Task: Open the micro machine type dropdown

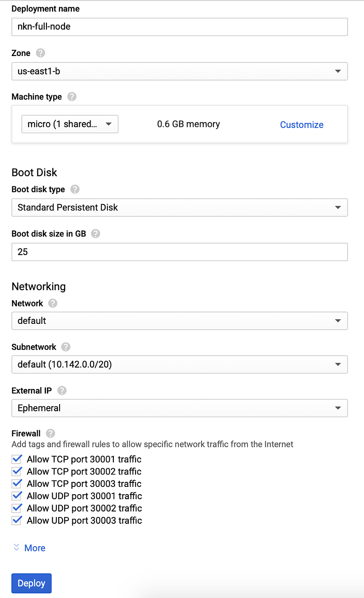Action: 70,124
